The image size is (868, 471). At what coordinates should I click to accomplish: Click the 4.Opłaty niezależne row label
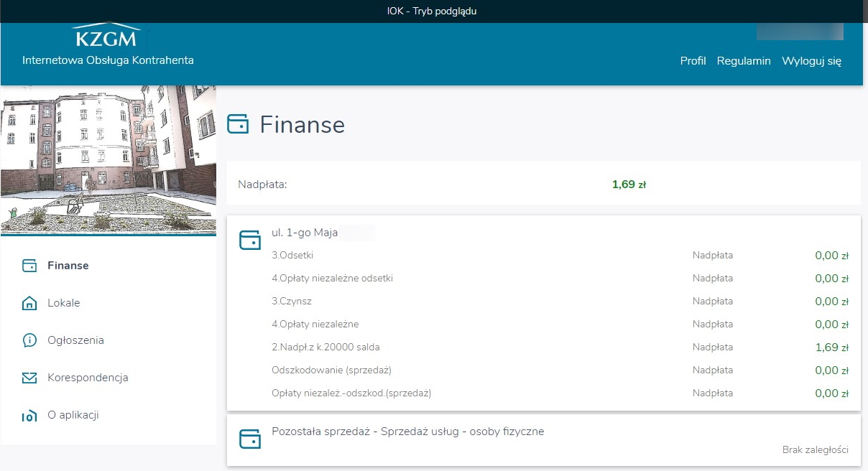[x=315, y=325]
